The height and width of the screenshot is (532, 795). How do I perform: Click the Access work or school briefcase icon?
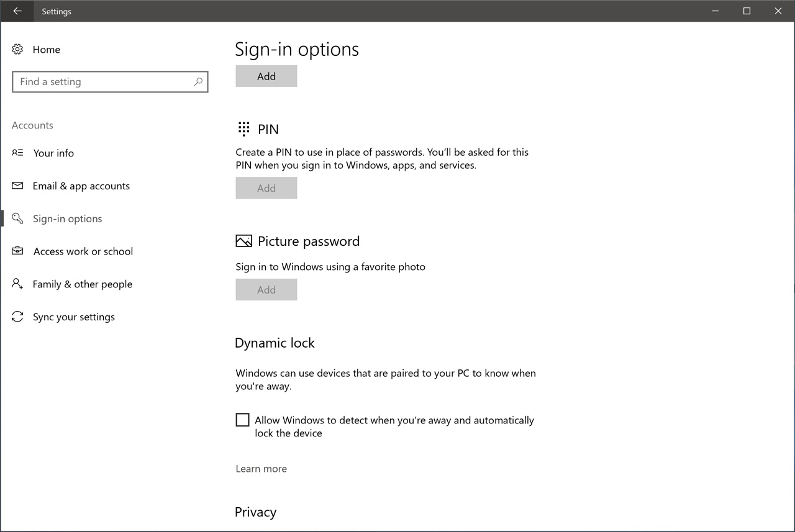point(17,251)
